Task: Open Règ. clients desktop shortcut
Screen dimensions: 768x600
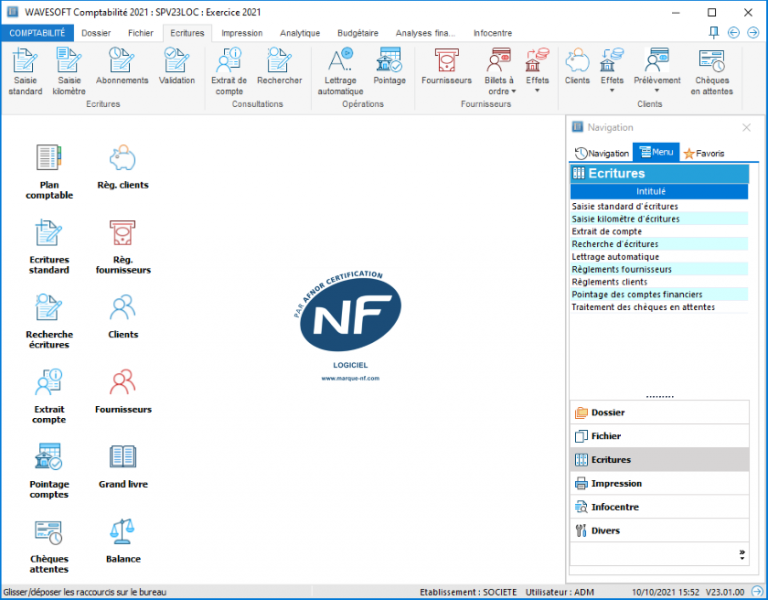Action: [x=122, y=167]
